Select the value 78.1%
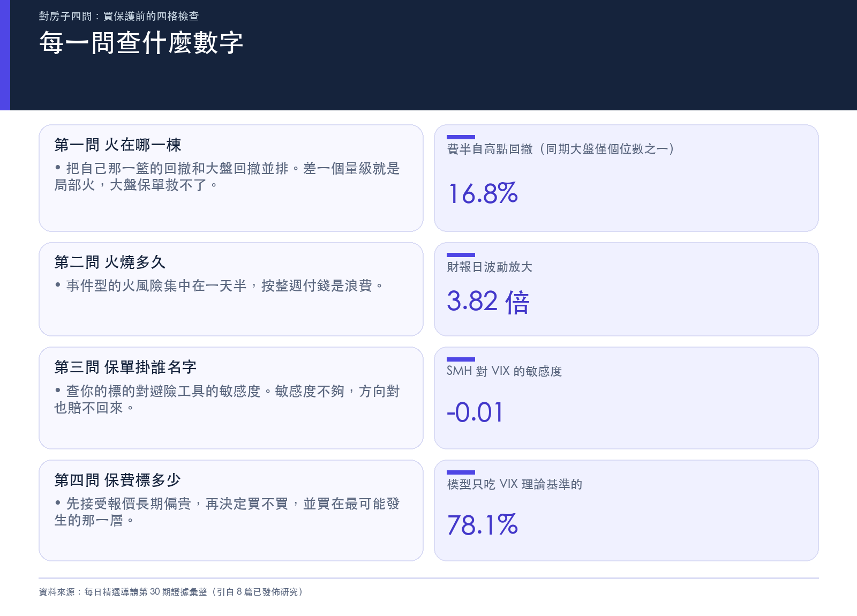857x616 pixels. (483, 525)
